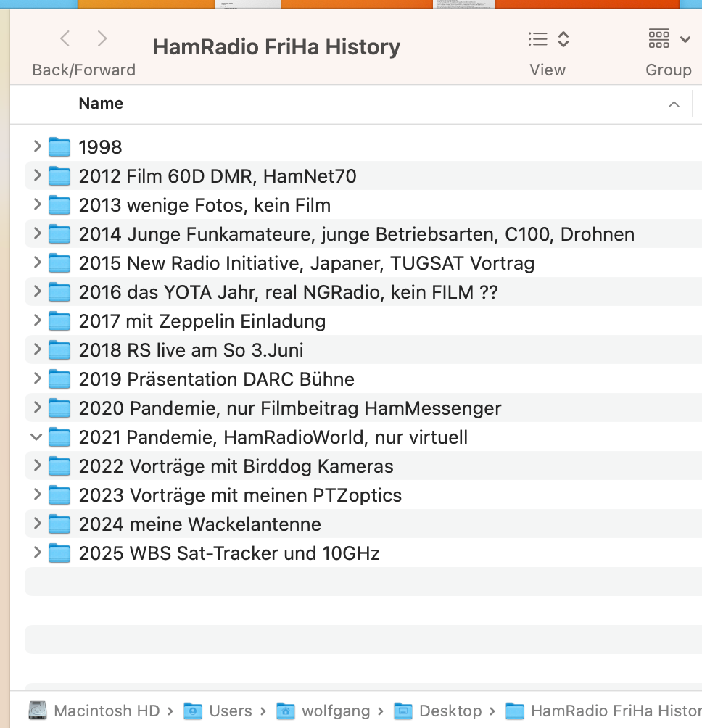This screenshot has width=702, height=728.
Task: Expand the 1998 folder disclosure arrow
Action: click(x=37, y=147)
